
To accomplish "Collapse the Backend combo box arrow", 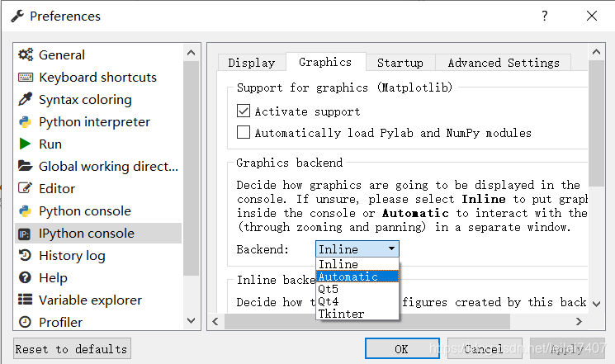I will (x=391, y=248).
